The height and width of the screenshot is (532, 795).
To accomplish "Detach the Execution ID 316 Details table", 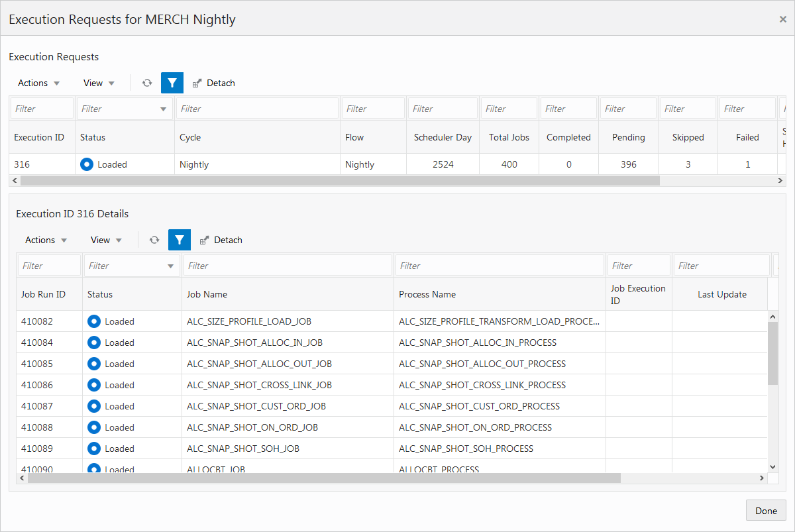I will coord(221,240).
